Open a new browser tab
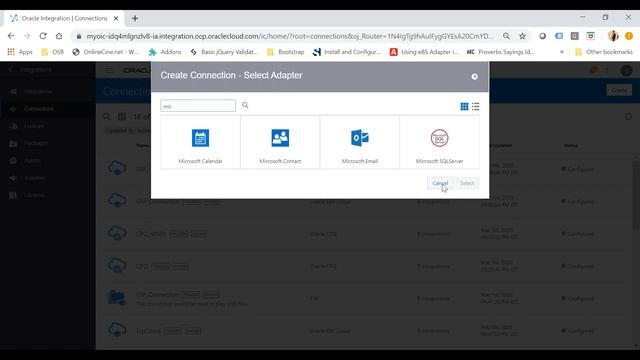Viewport: 640px width, 360px height. pos(135,18)
